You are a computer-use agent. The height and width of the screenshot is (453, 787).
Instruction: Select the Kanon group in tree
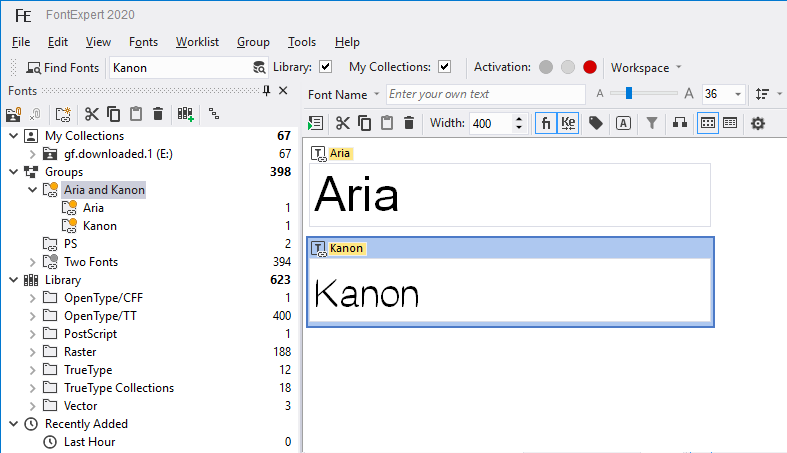click(x=99, y=226)
